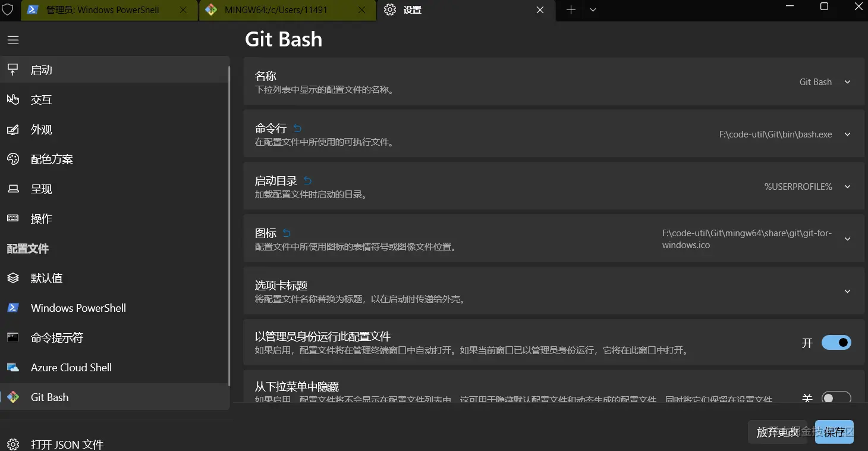
Task: Select Git Bash profile entry
Action: pyautogui.click(x=115, y=397)
